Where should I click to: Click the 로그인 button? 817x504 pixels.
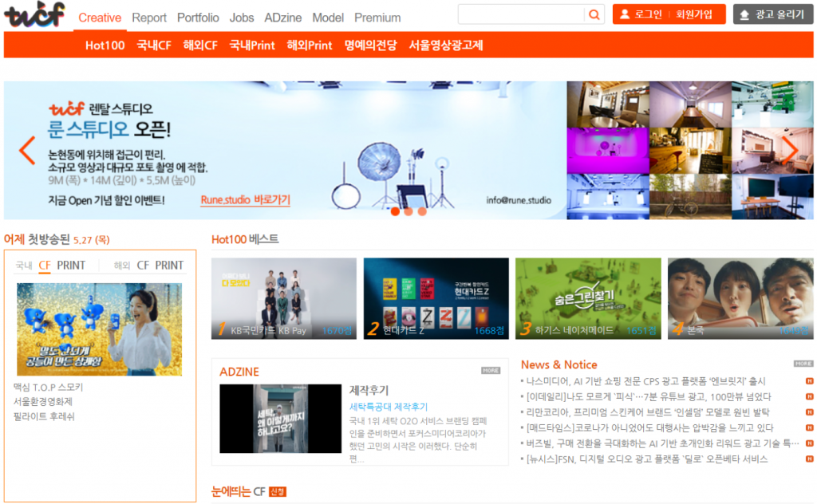[648, 14]
